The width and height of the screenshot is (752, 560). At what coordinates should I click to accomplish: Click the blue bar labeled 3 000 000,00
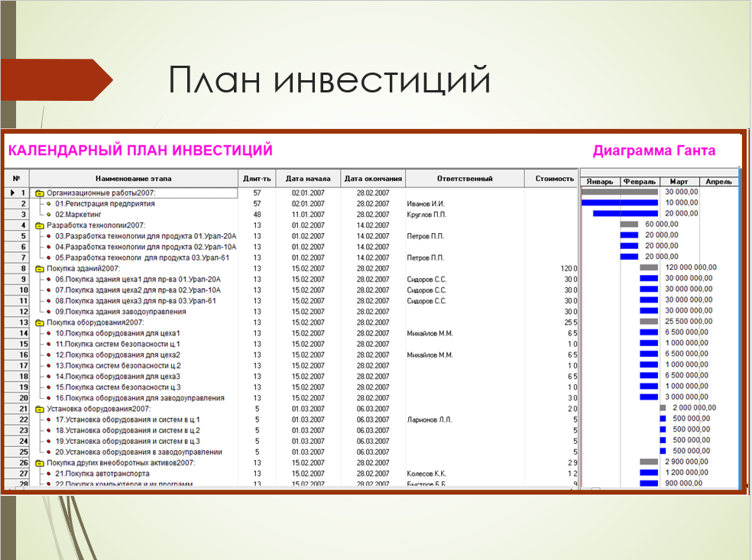coord(649,397)
